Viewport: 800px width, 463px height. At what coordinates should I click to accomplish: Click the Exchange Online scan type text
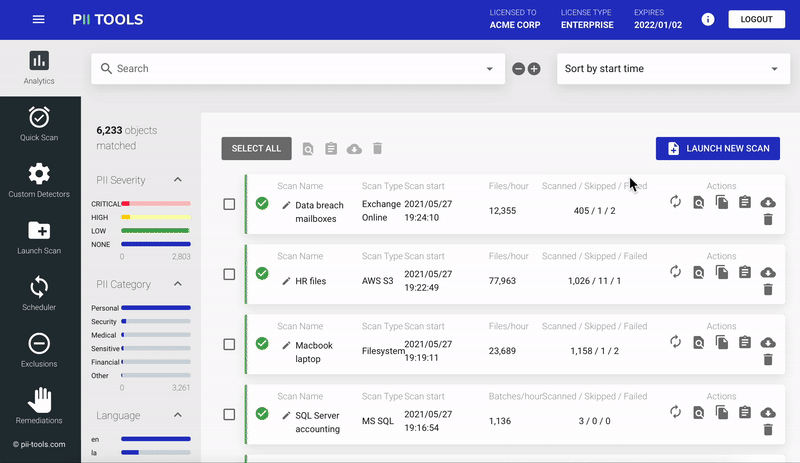pos(381,211)
